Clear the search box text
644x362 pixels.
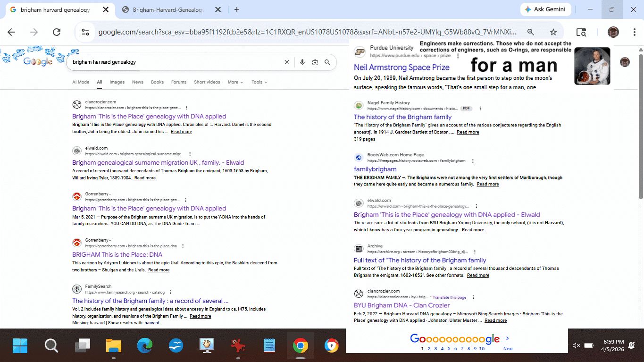pos(286,62)
